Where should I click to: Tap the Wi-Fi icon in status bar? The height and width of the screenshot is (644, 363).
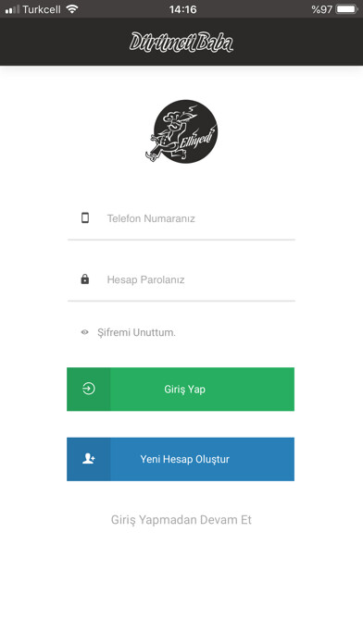[72, 8]
